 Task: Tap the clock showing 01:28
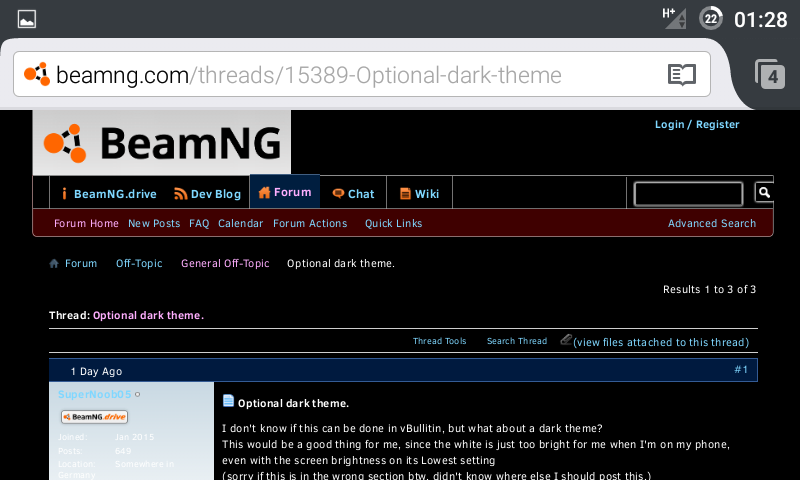point(760,20)
